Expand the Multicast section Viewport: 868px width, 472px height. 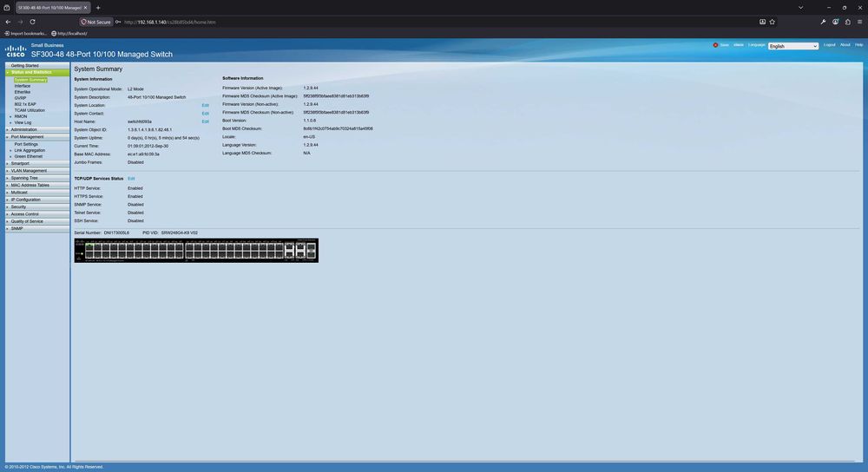click(x=37, y=192)
